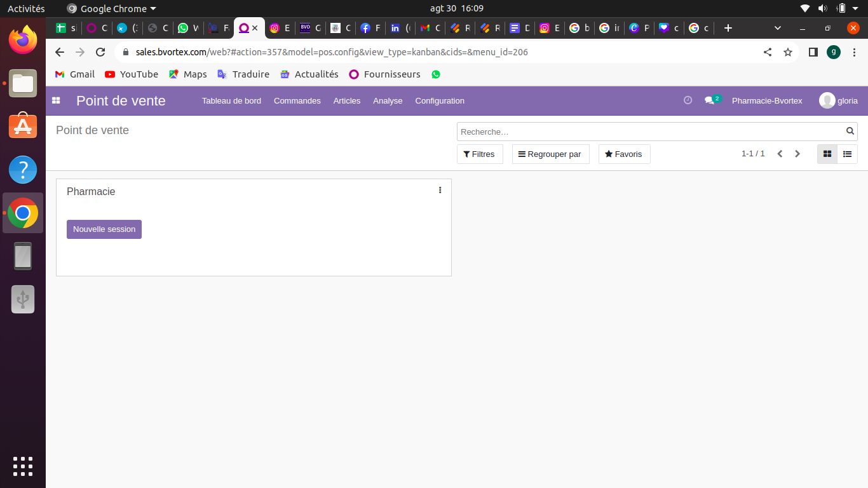The height and width of the screenshot is (488, 868).
Task: Expand the Filtres dropdown
Action: (479, 154)
